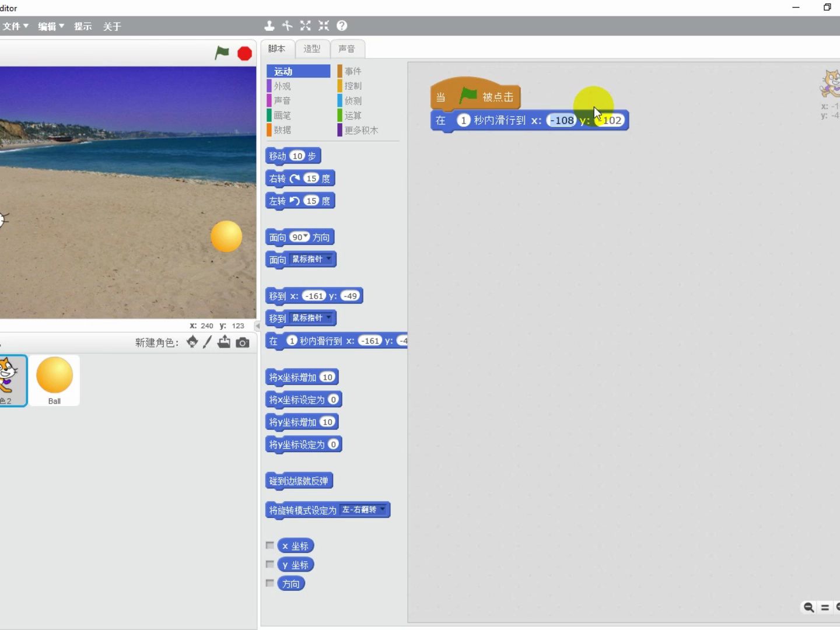Click the 10 value in 将x坐标增加 block

click(328, 377)
